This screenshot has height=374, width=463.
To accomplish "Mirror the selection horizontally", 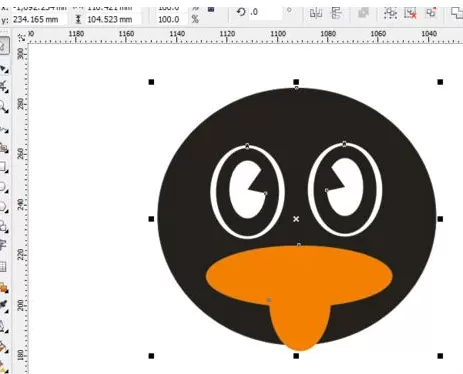I will pyautogui.click(x=316, y=13).
